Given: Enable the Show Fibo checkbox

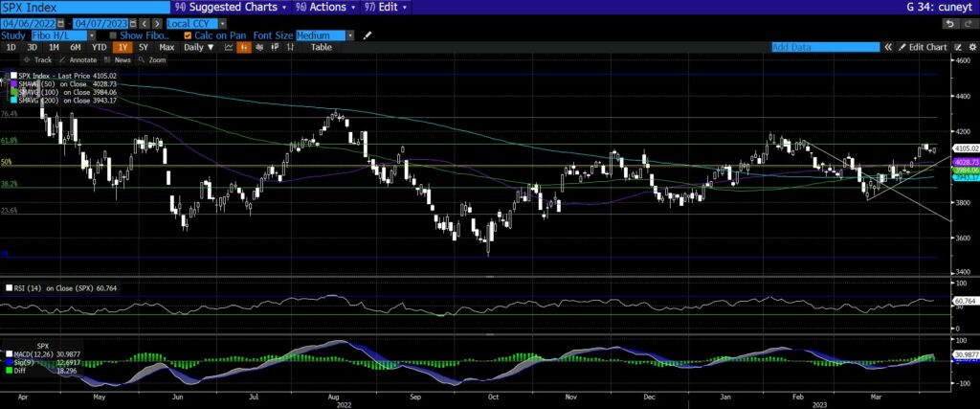Looking at the screenshot, I should pos(112,35).
